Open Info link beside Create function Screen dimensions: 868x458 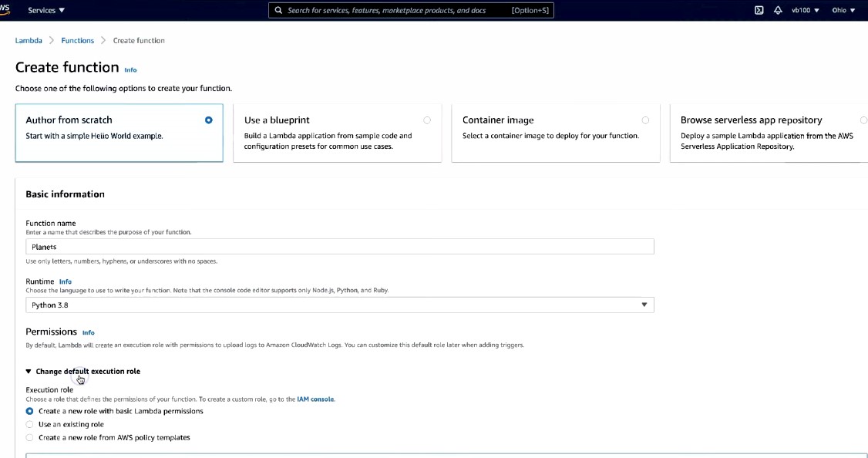(130, 70)
